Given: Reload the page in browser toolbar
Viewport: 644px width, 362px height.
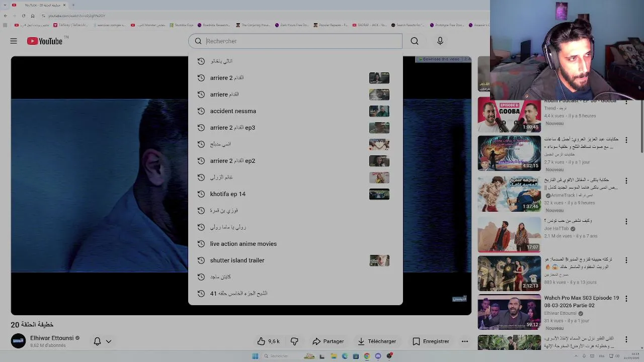Looking at the screenshot, I should [x=23, y=16].
